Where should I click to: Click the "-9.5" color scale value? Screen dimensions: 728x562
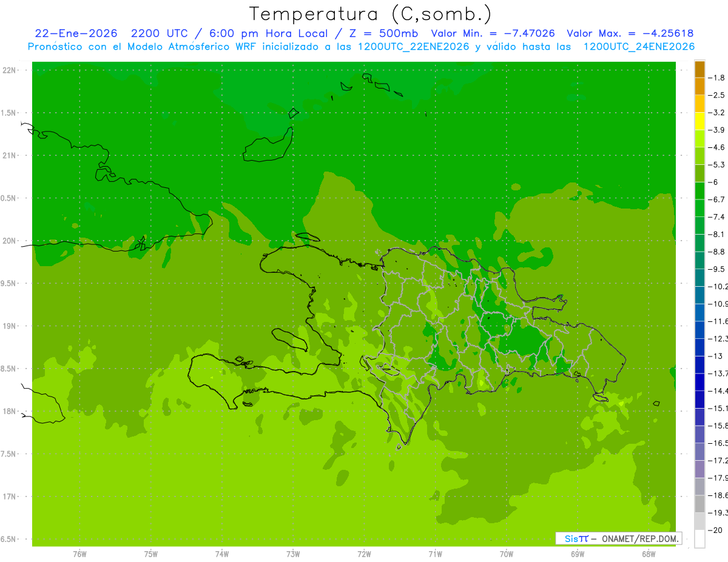pyautogui.click(x=716, y=269)
